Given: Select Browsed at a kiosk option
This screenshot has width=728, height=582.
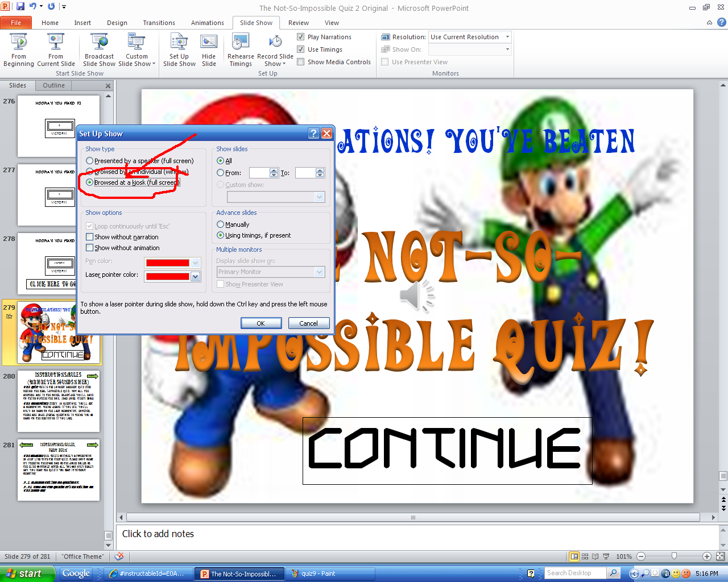Looking at the screenshot, I should coord(89,182).
